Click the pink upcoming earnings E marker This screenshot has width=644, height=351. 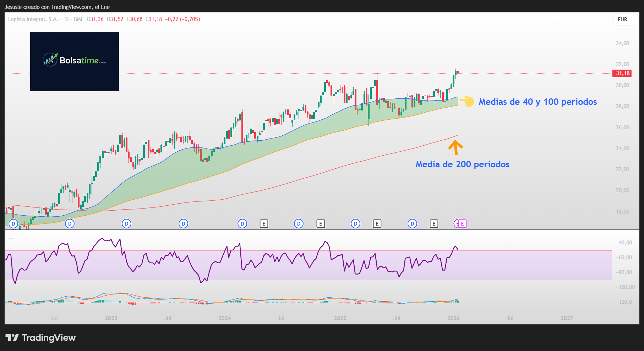coord(462,224)
